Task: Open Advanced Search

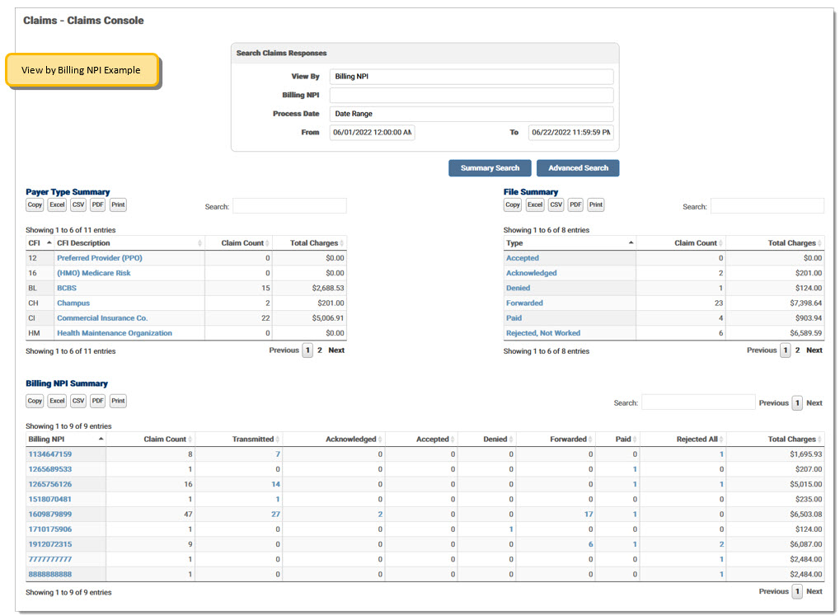Action: coord(578,167)
